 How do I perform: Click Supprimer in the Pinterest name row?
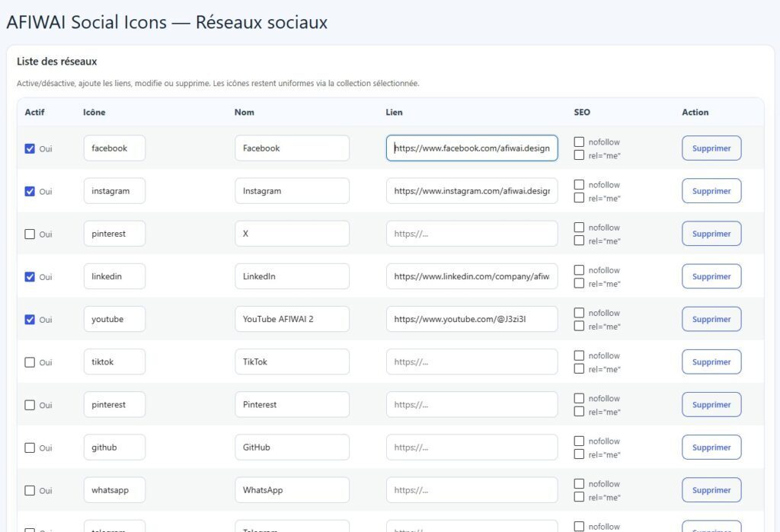coord(711,405)
